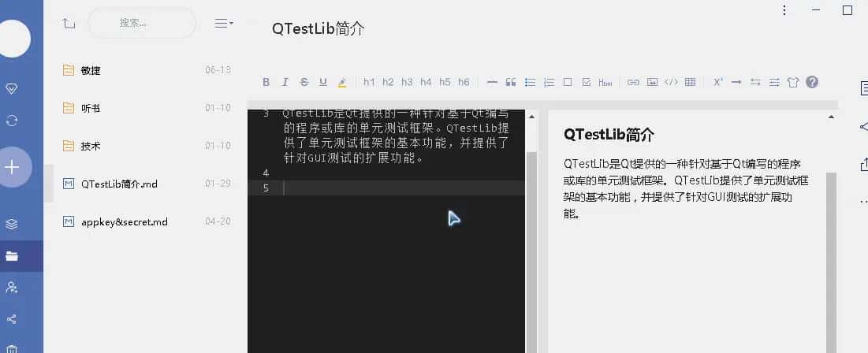The width and height of the screenshot is (868, 353).
Task: Insert an h2 heading
Action: [x=388, y=83]
